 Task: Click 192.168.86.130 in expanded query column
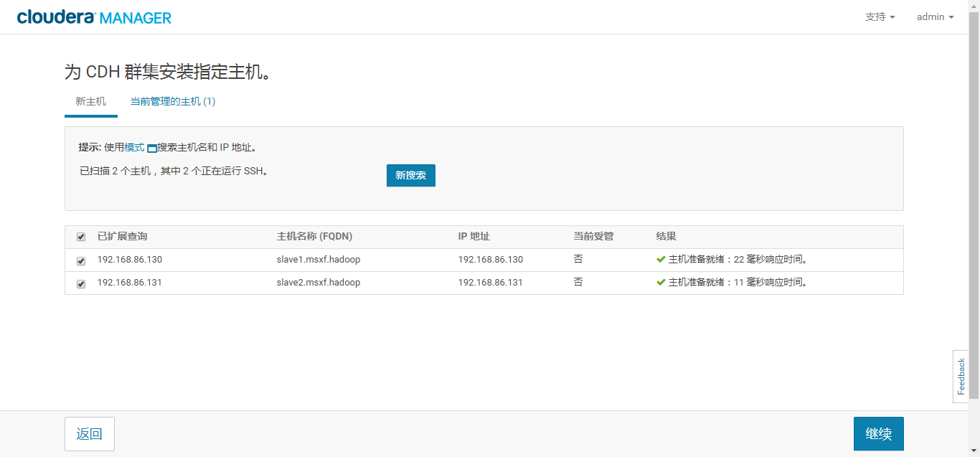coord(130,260)
